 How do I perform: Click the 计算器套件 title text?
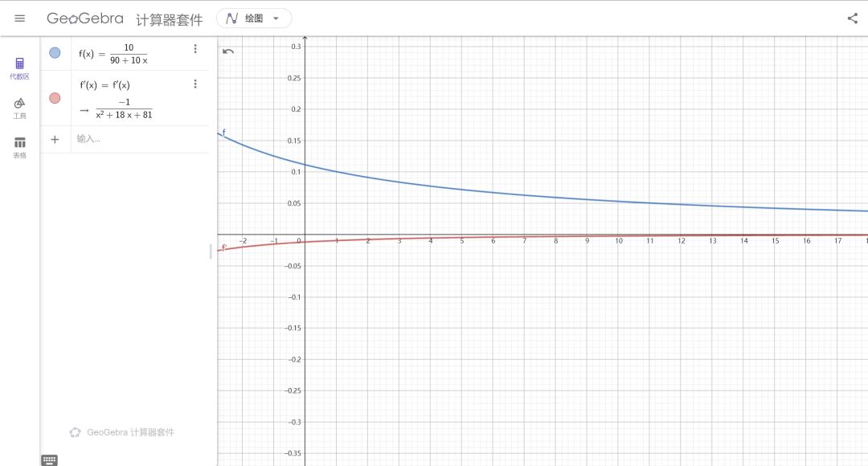[x=170, y=20]
